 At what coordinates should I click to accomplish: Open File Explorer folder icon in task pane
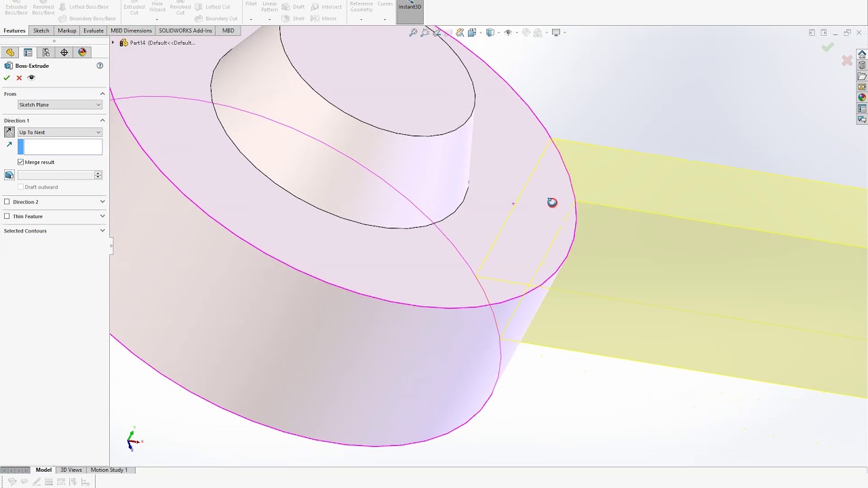point(862,76)
